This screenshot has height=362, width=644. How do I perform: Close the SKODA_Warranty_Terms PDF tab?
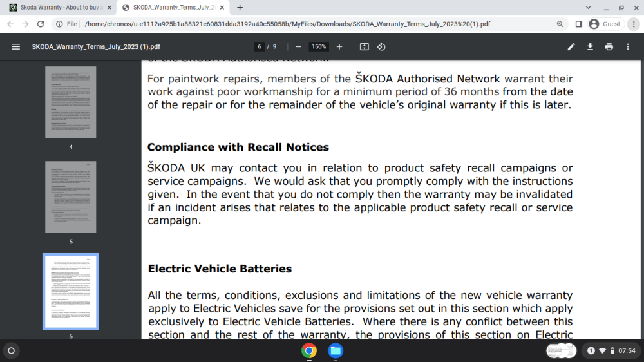[x=222, y=7]
